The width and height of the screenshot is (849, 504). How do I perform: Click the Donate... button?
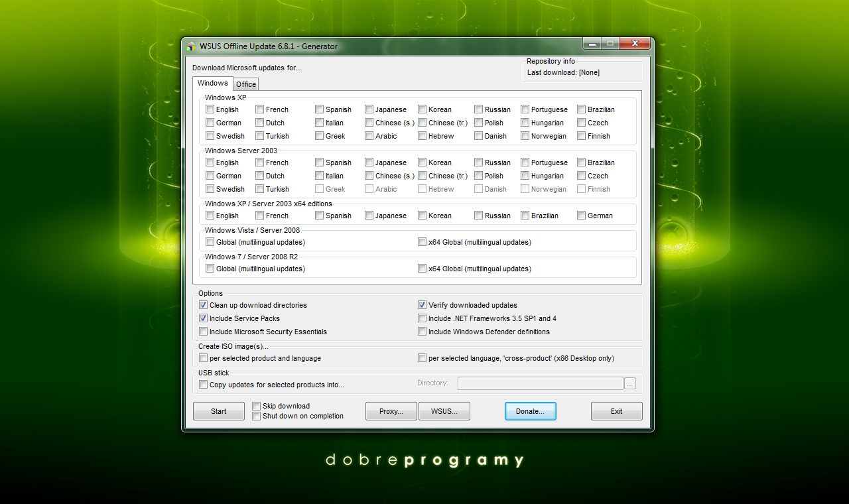point(531,411)
